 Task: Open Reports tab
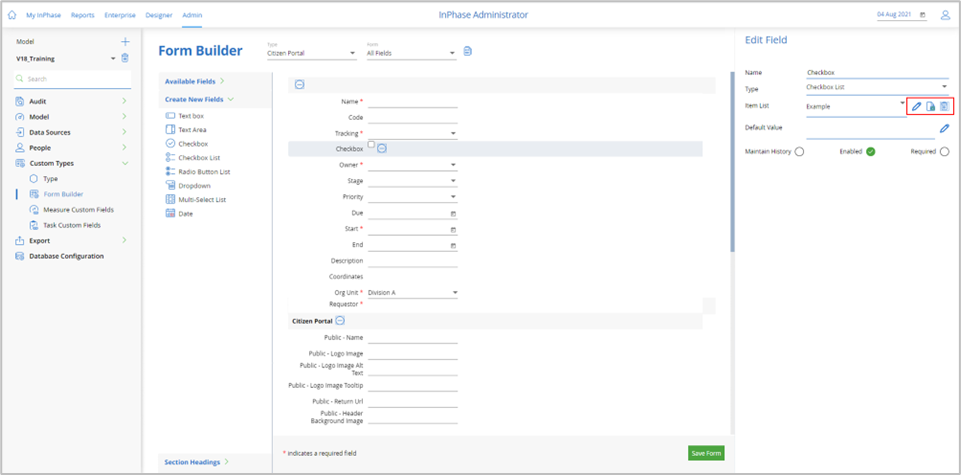click(83, 15)
